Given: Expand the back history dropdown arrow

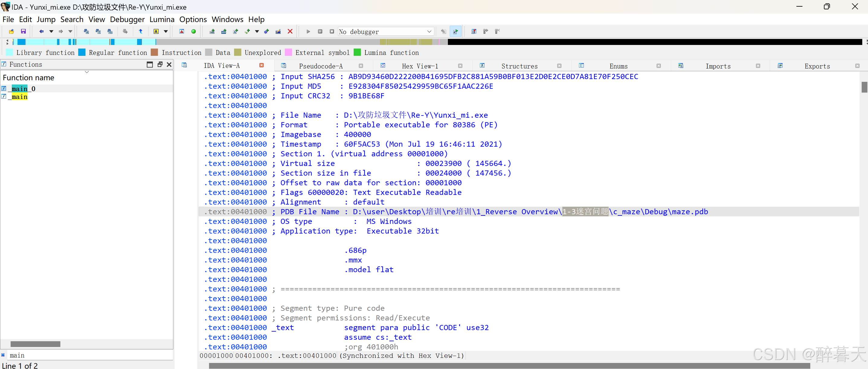Looking at the screenshot, I should tap(51, 32).
